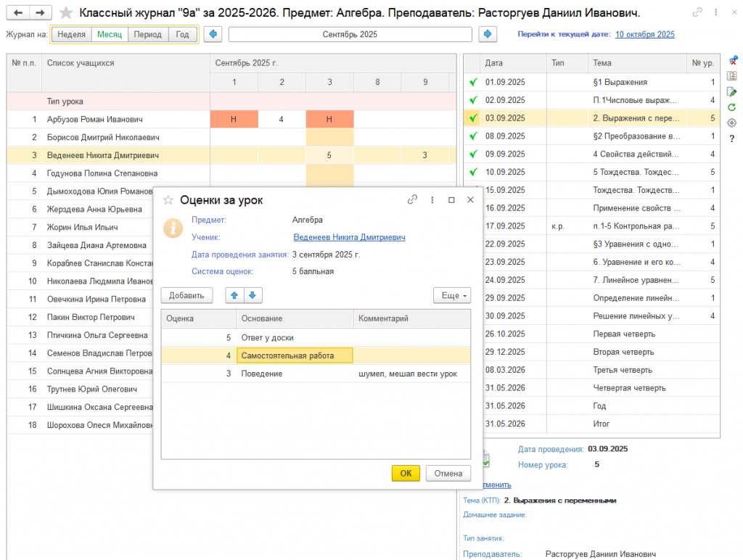Viewport: 743px width, 560px height.
Task: Click the pin icon with red cross
Action: 733,61
